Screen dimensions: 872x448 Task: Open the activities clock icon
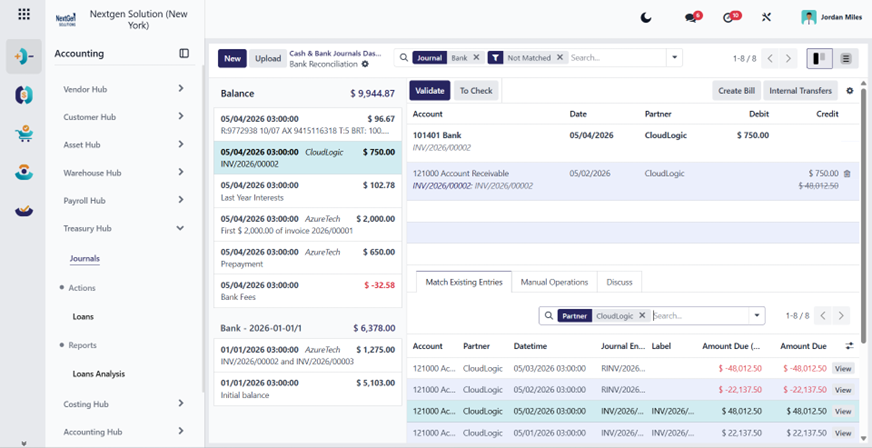(728, 18)
